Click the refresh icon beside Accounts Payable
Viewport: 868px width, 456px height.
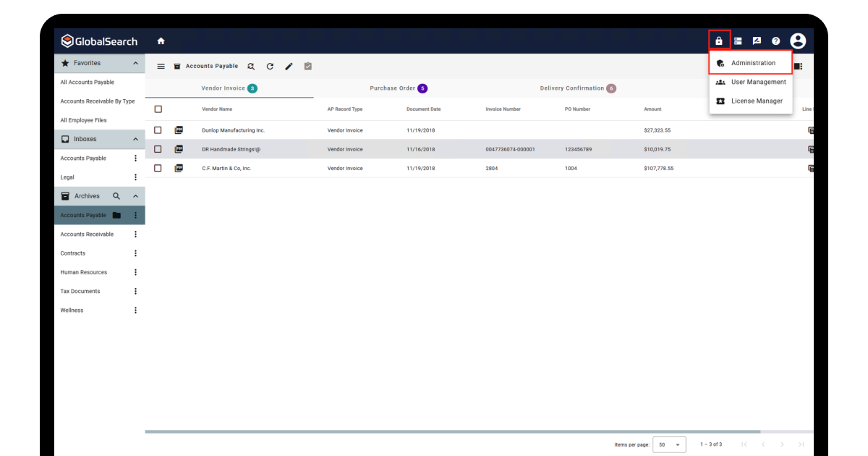coord(270,66)
